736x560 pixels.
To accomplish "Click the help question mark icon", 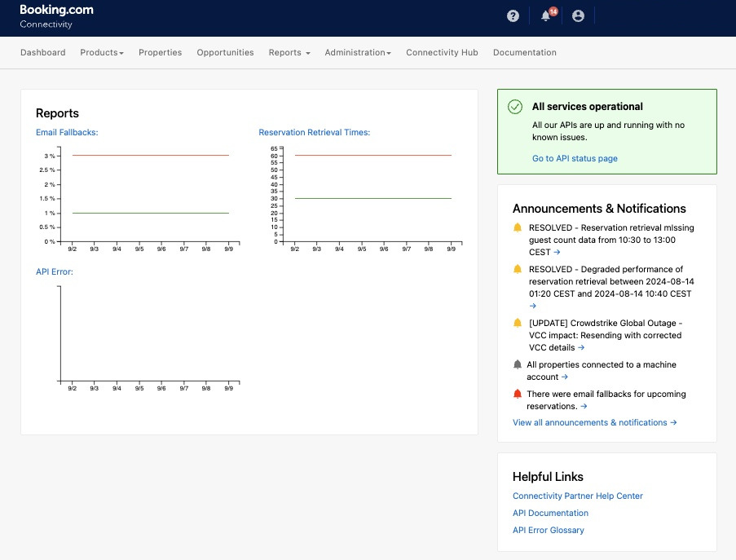I will tap(513, 15).
